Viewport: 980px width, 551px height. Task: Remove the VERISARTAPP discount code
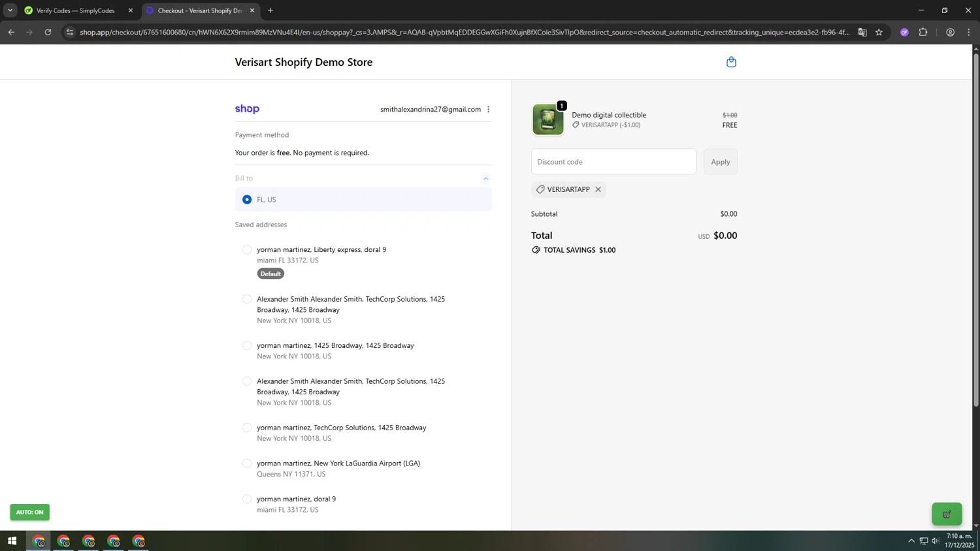pyautogui.click(x=598, y=189)
